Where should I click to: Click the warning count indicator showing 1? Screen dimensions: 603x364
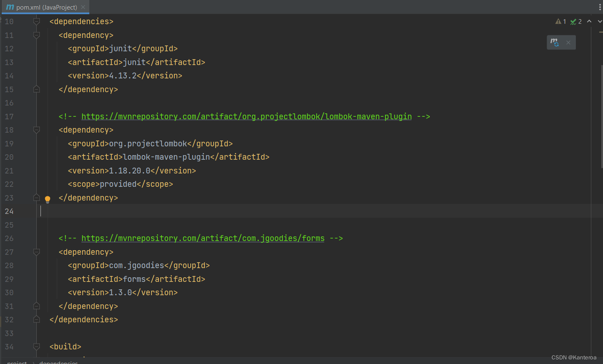[x=561, y=22]
